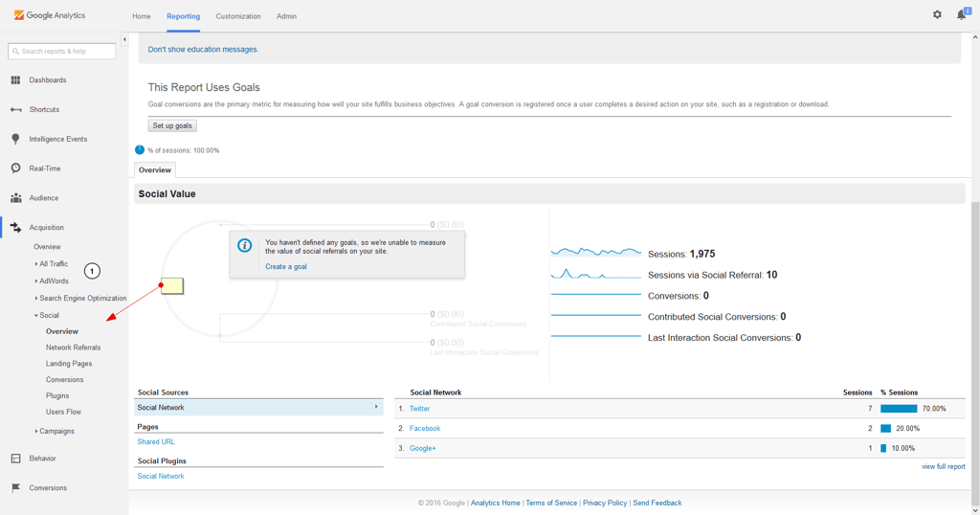The image size is (980, 515).
Task: Click the Audience people icon
Action: coord(15,198)
